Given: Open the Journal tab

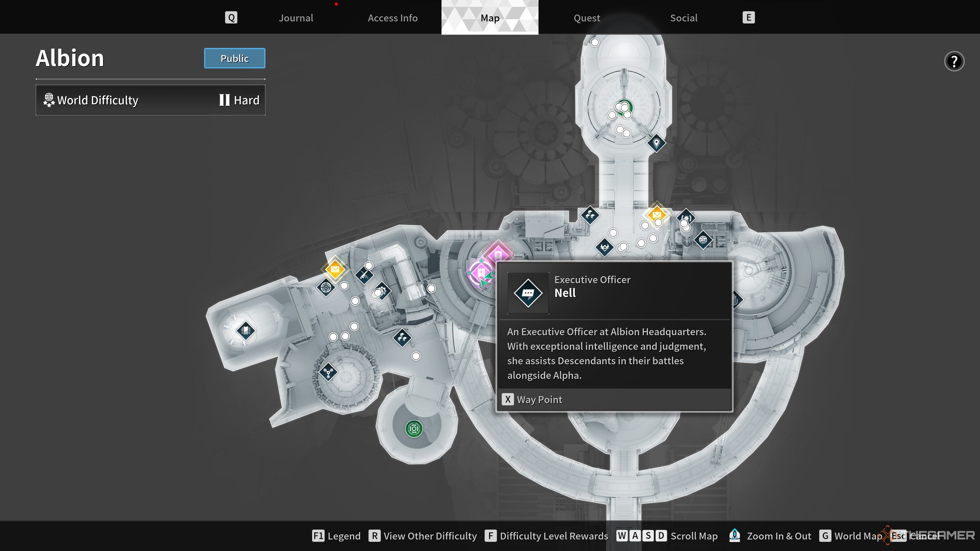Looking at the screenshot, I should click(296, 18).
